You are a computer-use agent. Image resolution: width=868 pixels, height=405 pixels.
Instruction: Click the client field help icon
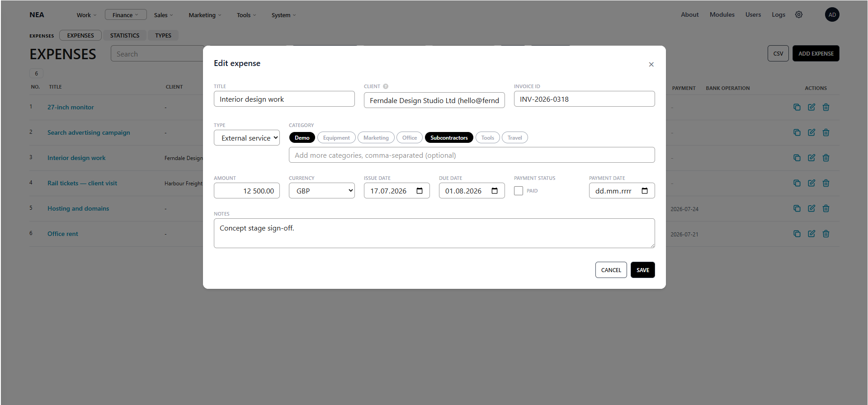pos(386,86)
